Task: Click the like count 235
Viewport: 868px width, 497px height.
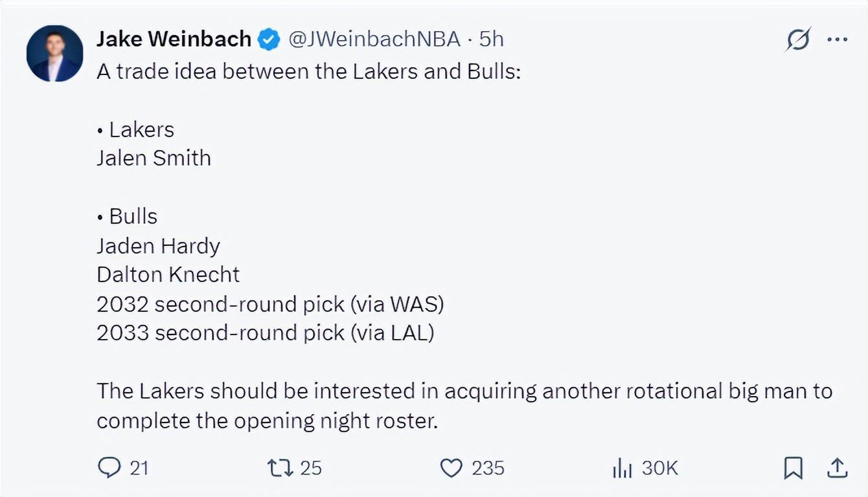Action: click(x=488, y=468)
